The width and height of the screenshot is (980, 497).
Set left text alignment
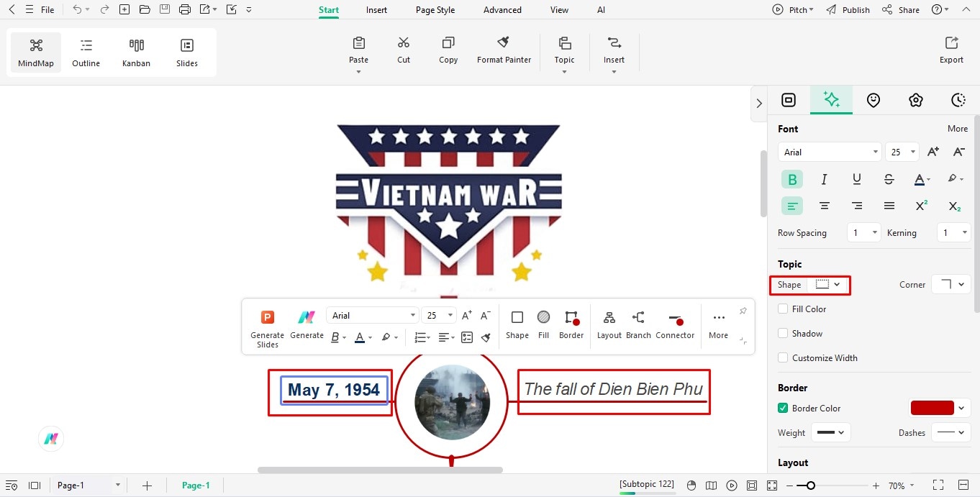click(792, 206)
